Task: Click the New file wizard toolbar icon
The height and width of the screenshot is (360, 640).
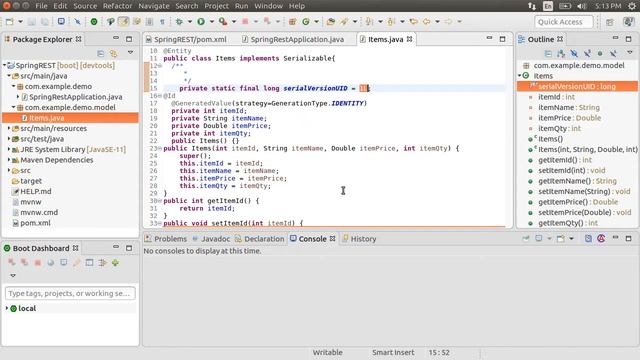Action: (9, 22)
